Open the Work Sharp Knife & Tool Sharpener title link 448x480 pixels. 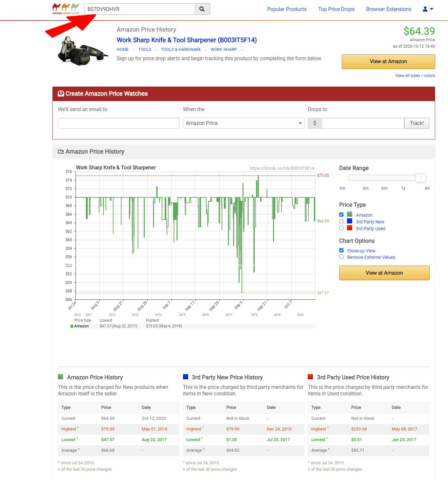click(x=187, y=40)
